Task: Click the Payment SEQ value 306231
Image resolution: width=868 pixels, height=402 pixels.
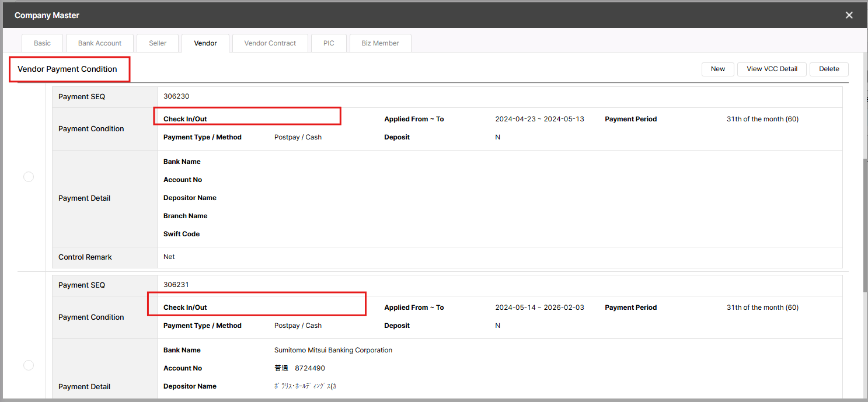Action: click(176, 285)
